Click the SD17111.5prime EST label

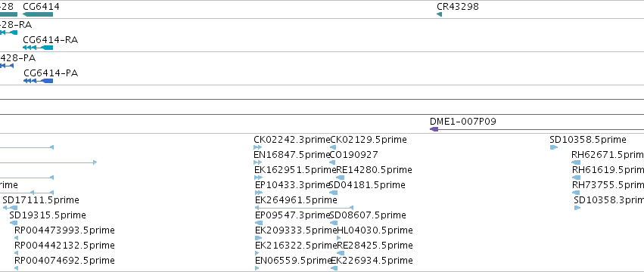[x=41, y=200]
